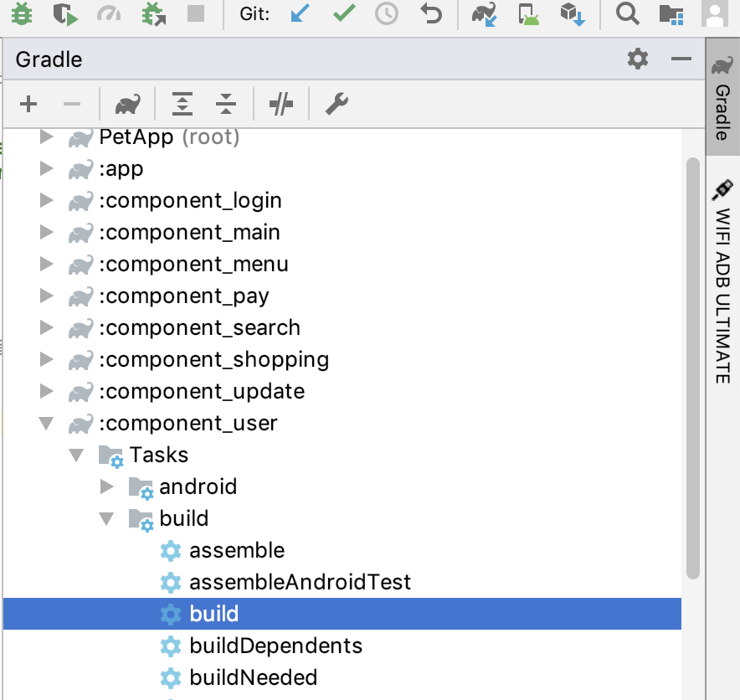This screenshot has width=740, height=700.
Task: Select the assemble task
Action: tap(342, 550)
